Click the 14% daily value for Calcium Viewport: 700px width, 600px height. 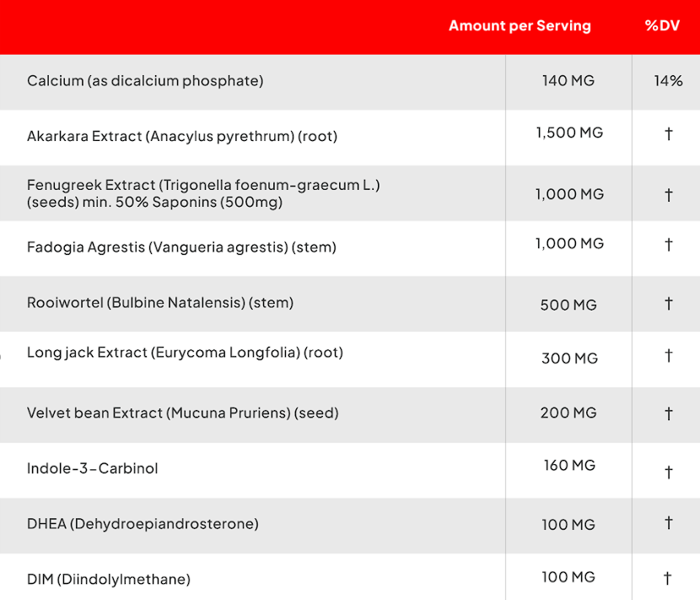[668, 81]
